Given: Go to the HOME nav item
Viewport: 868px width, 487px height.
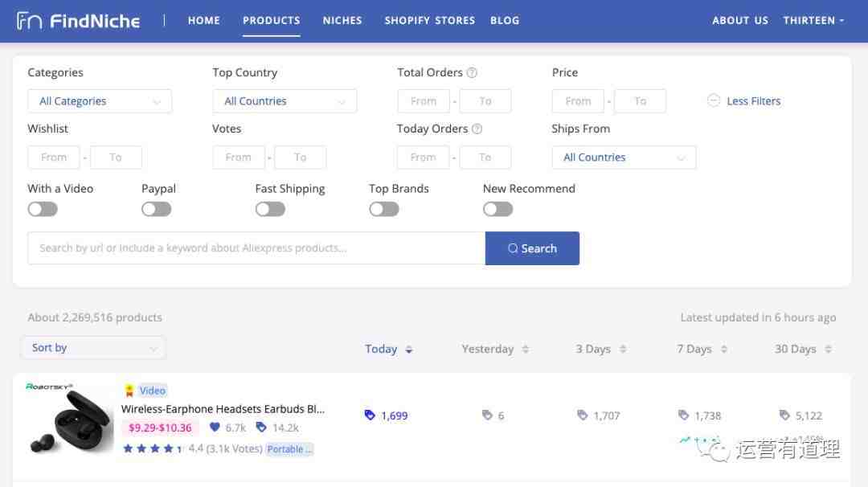Looking at the screenshot, I should tap(203, 20).
